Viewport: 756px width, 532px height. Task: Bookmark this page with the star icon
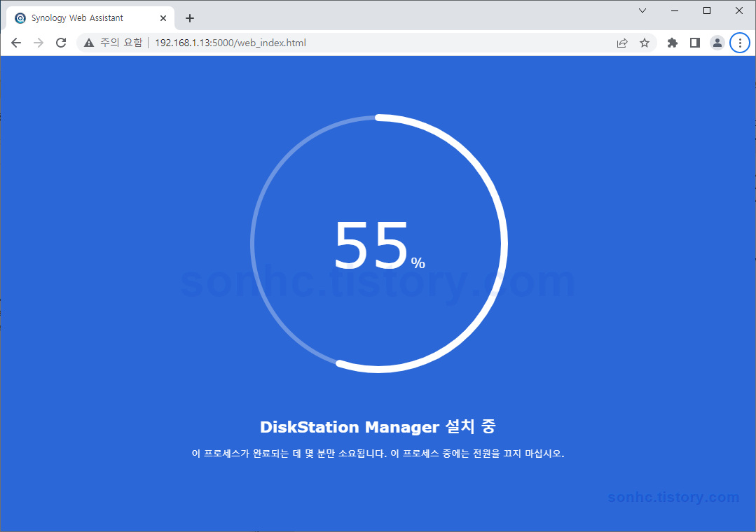(x=645, y=43)
